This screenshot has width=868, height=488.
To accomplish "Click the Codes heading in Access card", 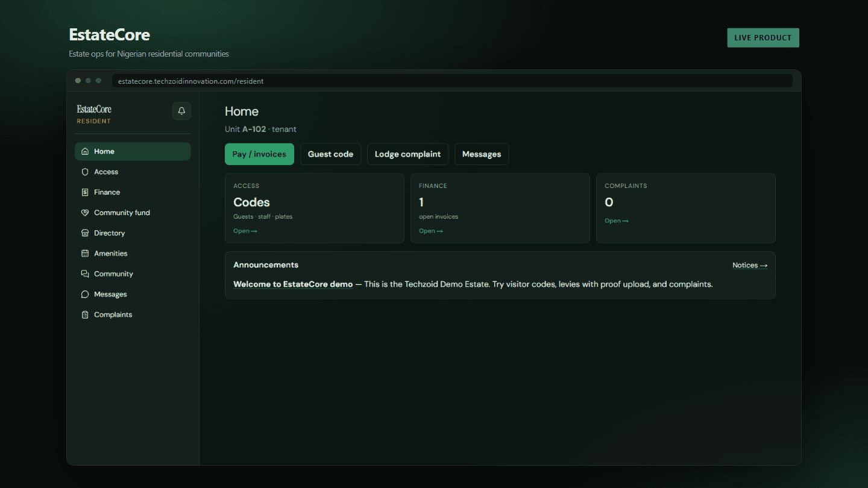I will point(251,202).
